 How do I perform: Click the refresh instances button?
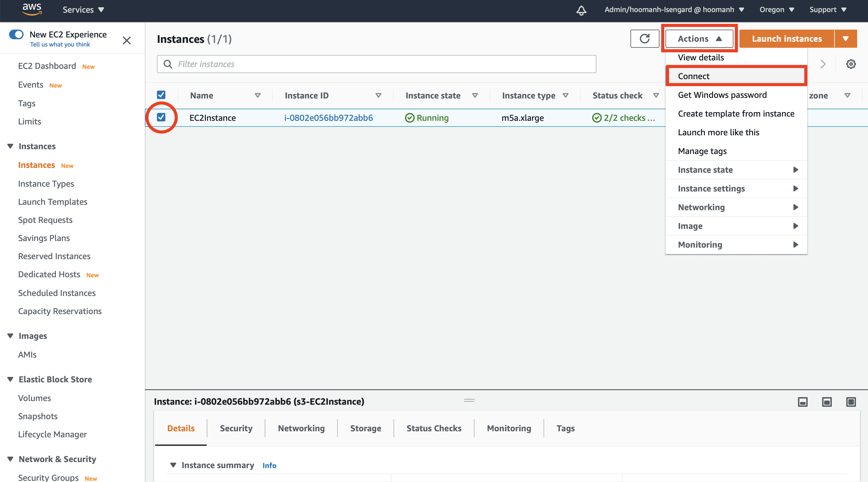[x=645, y=39]
